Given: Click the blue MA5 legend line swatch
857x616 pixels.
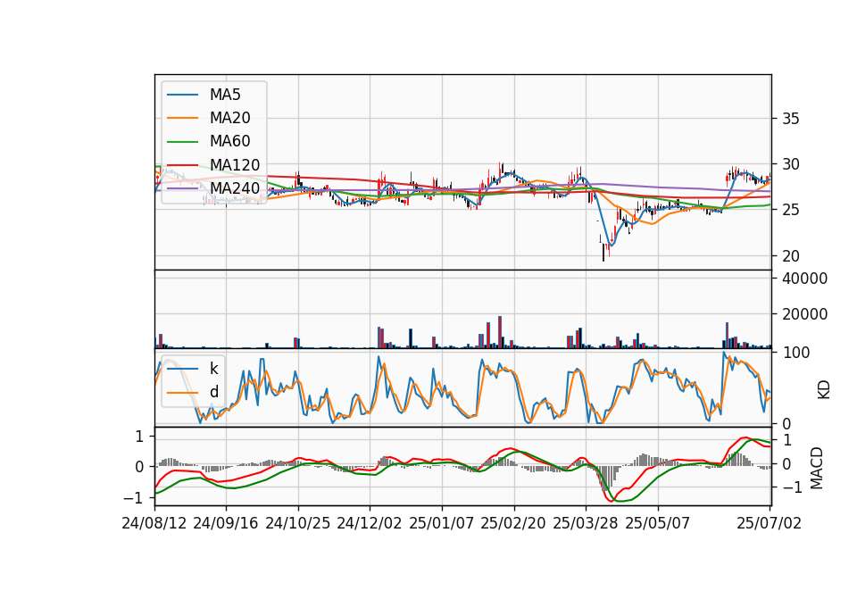Looking at the screenshot, I should 182,96.
